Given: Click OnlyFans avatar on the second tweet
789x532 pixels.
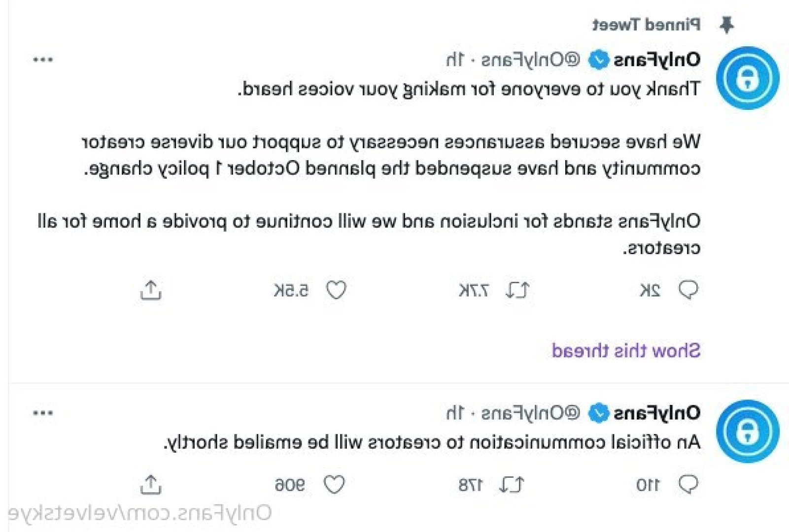Looking at the screenshot, I should (748, 432).
